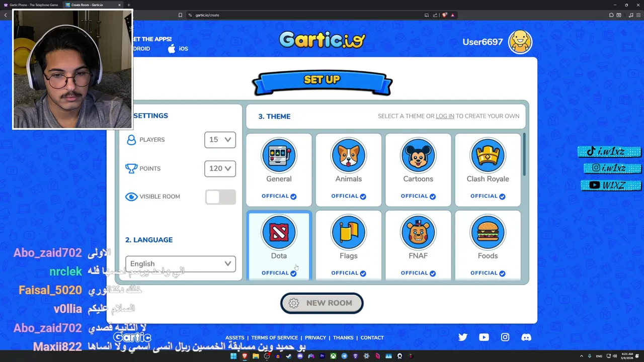Click the taskbar clock showing 6:21 AM
The width and height of the screenshot is (644, 362).
pos(627,356)
